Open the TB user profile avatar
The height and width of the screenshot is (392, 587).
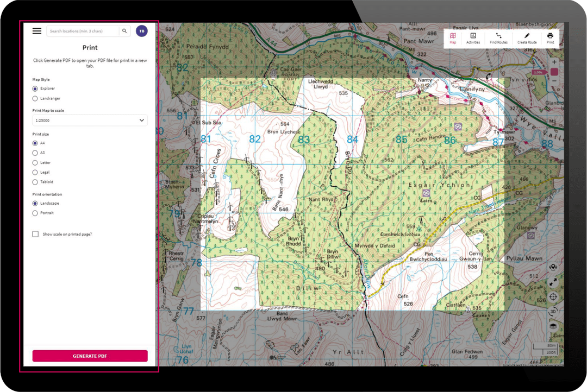pos(141,31)
